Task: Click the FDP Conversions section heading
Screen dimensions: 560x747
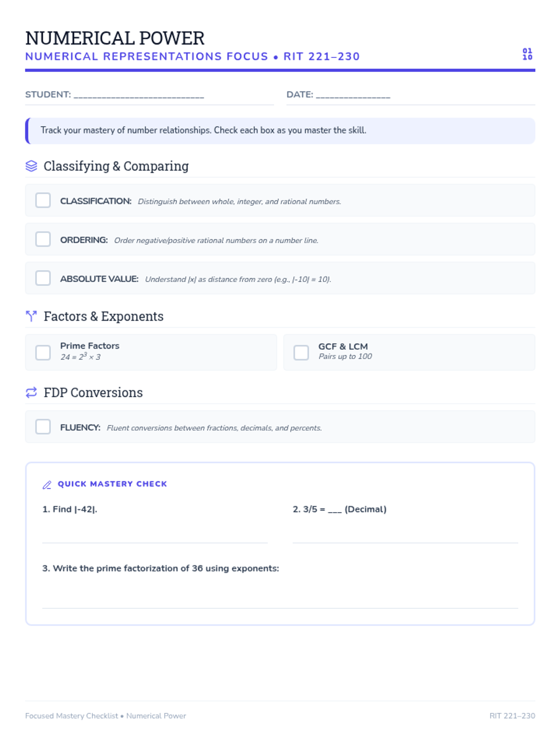Action: coord(93,393)
